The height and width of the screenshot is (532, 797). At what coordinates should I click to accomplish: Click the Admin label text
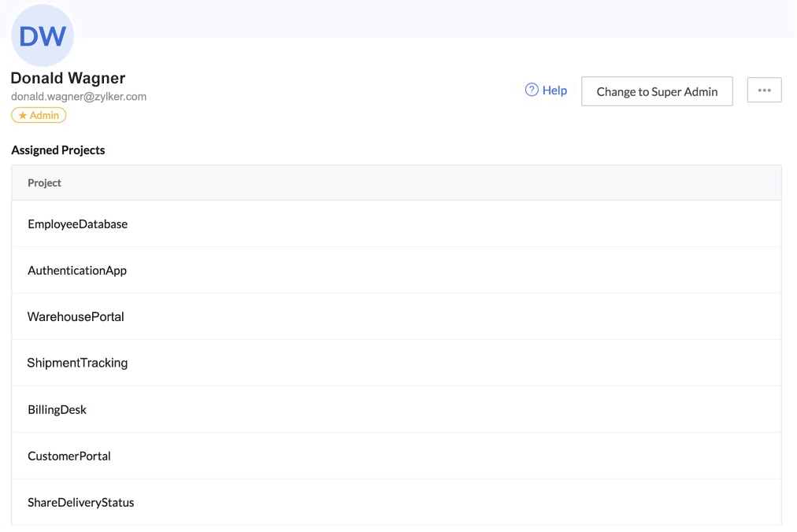[45, 116]
